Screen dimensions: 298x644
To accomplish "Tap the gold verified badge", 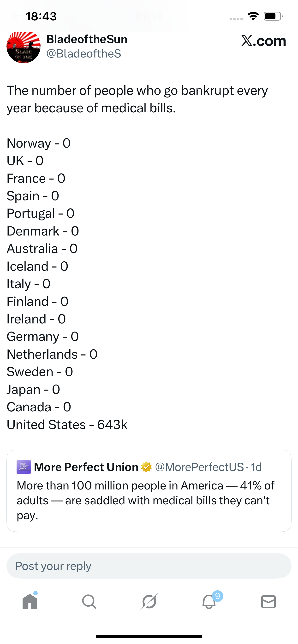I will coord(146,467).
